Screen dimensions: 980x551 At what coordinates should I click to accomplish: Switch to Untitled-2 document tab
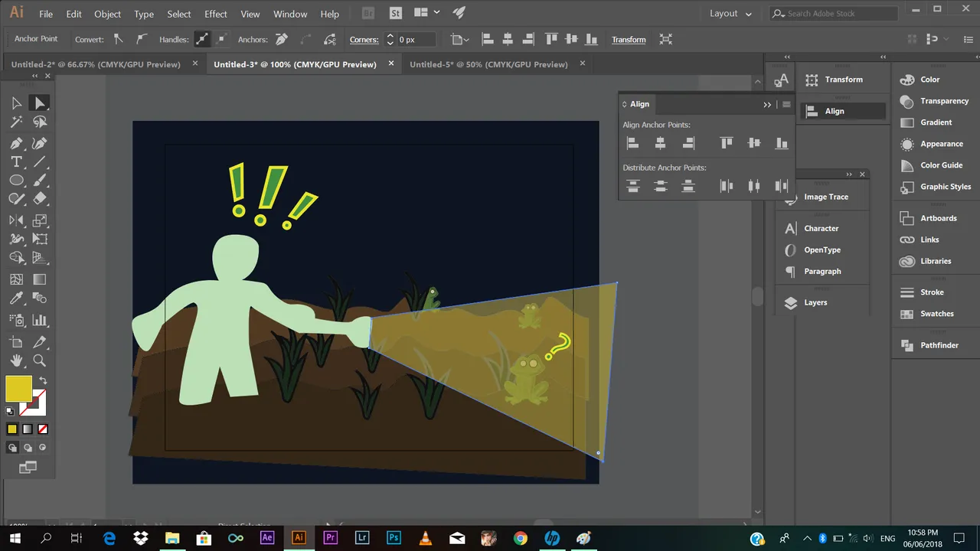[96, 64]
